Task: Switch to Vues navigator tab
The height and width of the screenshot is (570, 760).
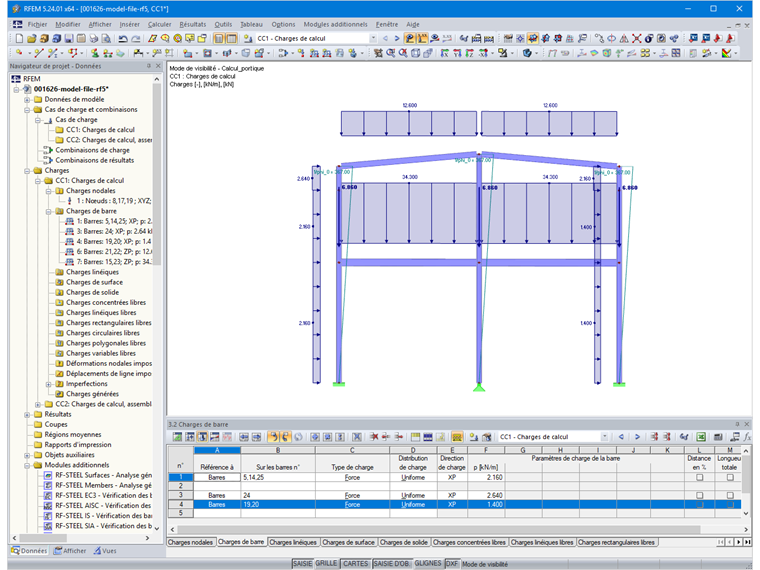Action: [105, 551]
